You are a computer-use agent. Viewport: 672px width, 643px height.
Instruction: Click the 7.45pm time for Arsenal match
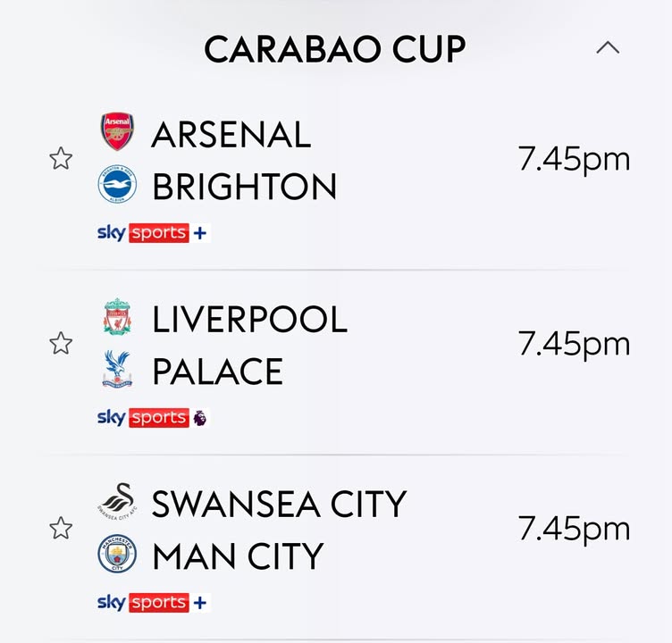point(574,160)
